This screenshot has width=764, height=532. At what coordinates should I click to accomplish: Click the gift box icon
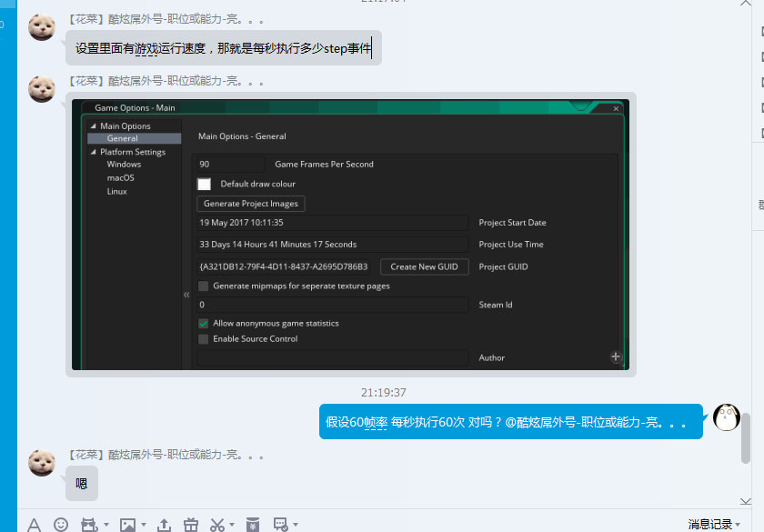tap(191, 525)
